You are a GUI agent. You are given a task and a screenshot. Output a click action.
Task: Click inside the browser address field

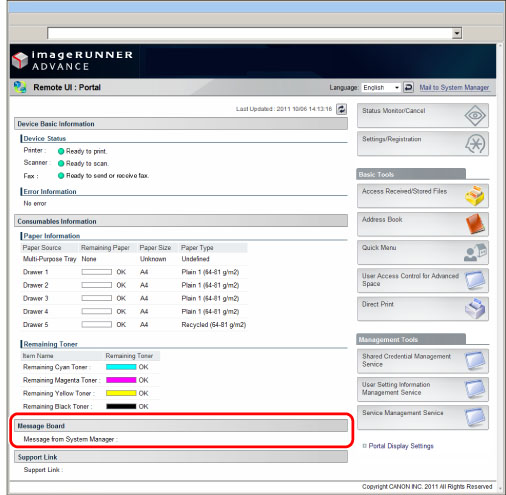click(250, 33)
